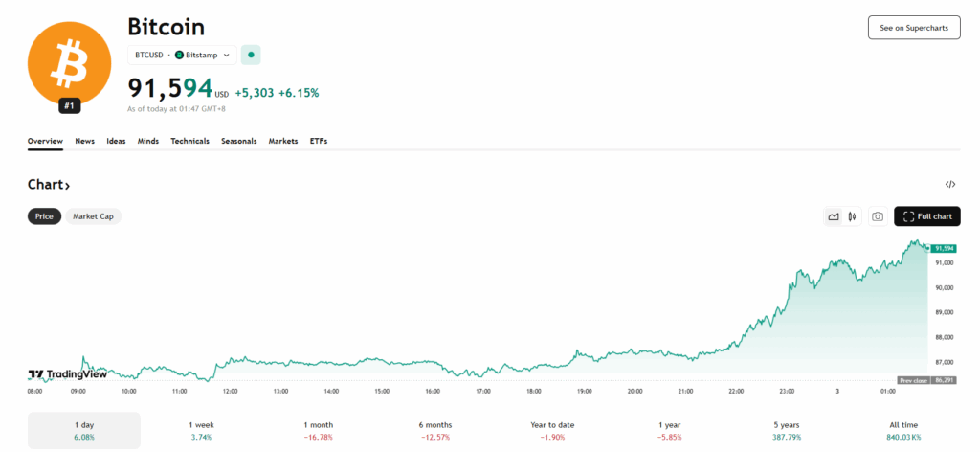The height and width of the screenshot is (452, 980).
Task: Open the embed code icon
Action: 949,184
